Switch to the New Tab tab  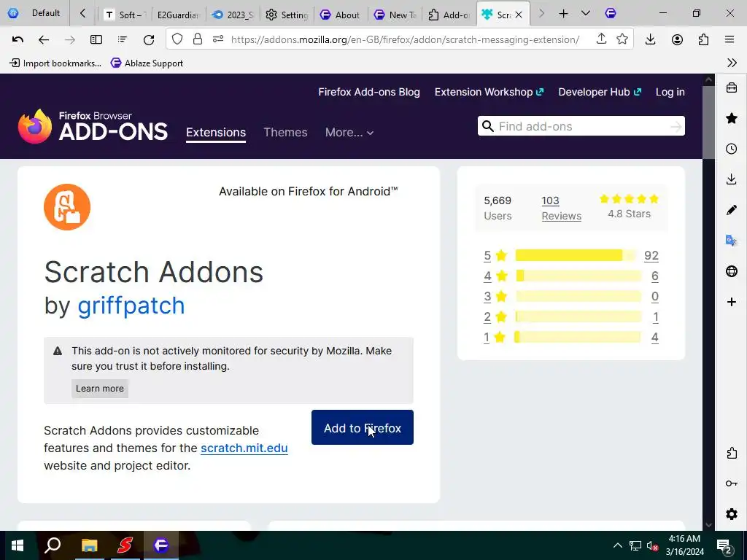pos(395,15)
